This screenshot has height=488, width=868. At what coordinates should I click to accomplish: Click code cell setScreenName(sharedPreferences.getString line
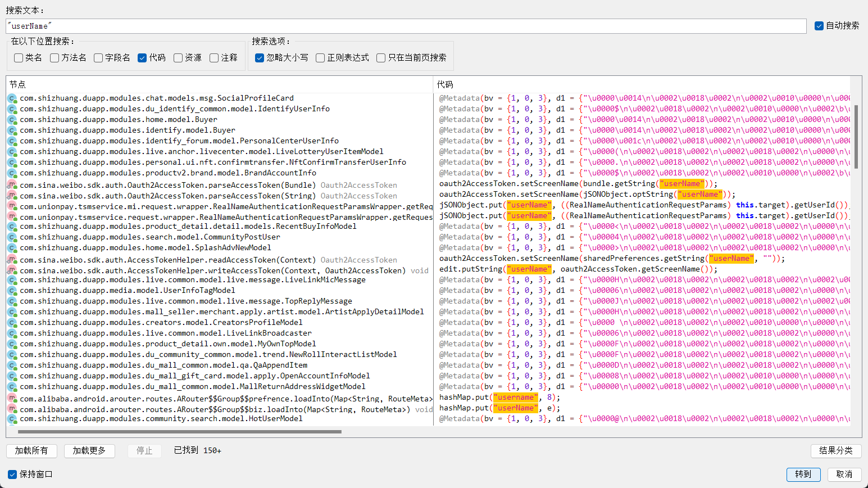(x=612, y=259)
